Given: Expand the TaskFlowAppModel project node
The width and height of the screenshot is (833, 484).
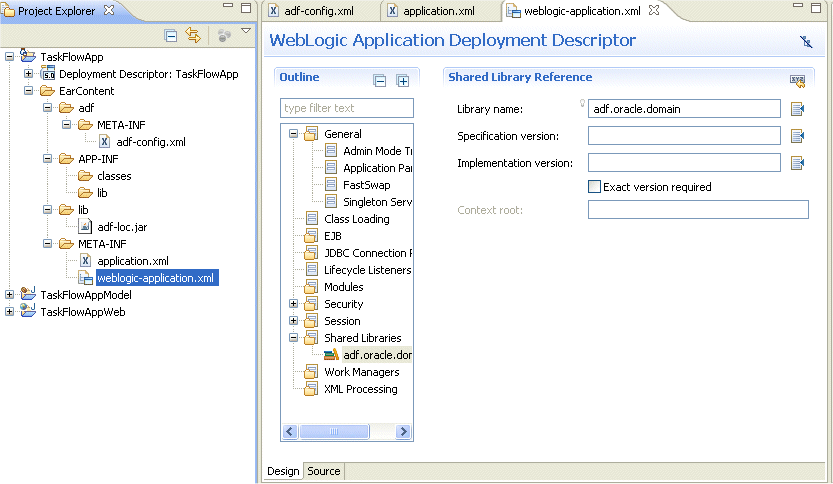Looking at the screenshot, I should (10, 295).
